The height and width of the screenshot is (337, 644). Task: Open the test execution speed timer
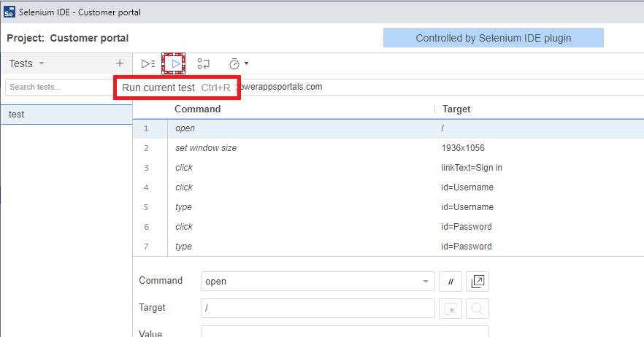[234, 63]
